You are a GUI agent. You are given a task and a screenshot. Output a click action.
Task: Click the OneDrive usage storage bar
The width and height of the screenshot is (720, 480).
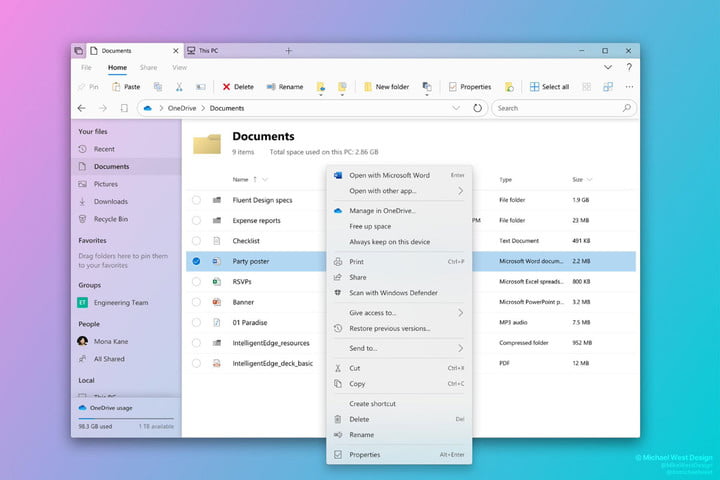pos(125,419)
